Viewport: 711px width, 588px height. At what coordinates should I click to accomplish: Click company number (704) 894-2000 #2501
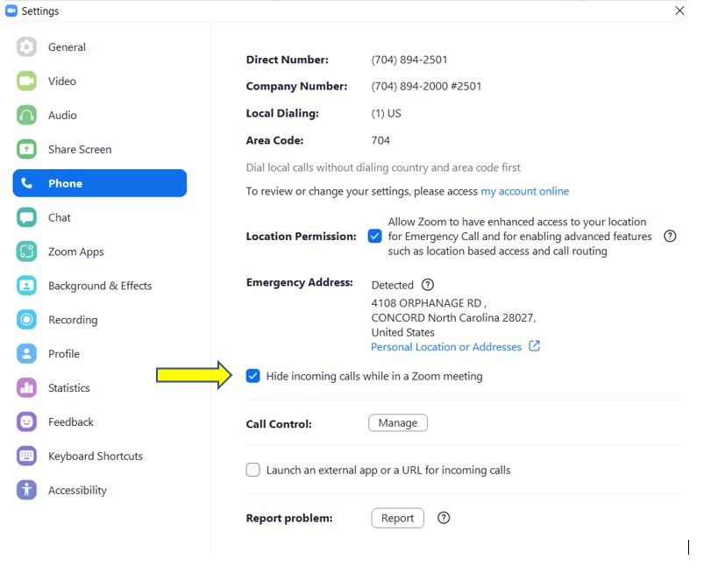pos(426,86)
